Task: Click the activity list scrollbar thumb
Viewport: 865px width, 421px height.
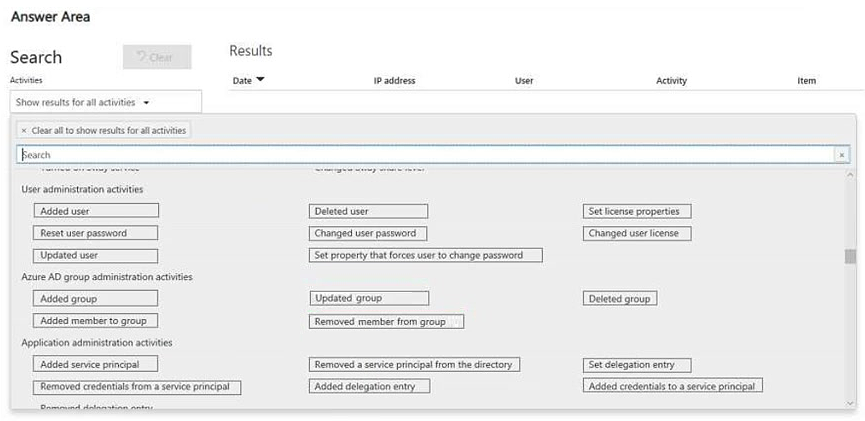Action: pyautogui.click(x=850, y=257)
